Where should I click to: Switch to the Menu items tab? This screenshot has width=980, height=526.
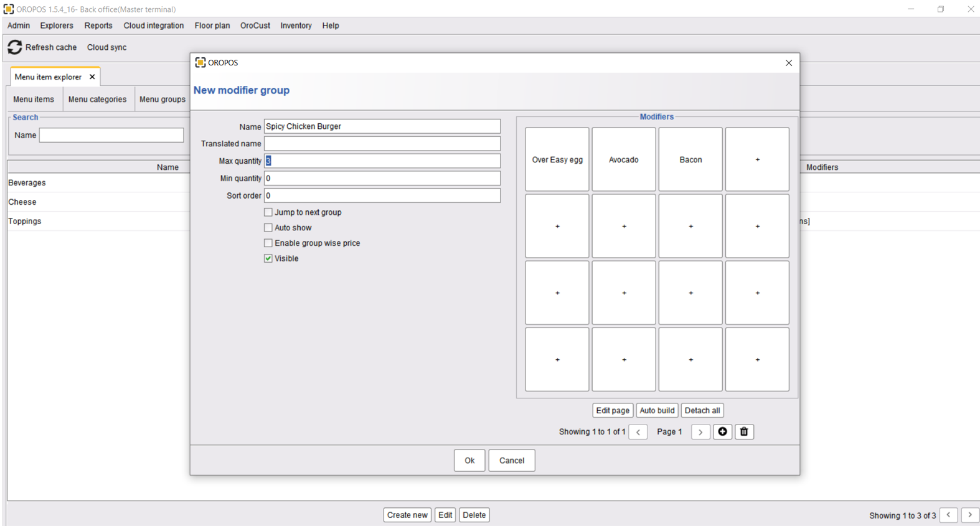coord(34,100)
